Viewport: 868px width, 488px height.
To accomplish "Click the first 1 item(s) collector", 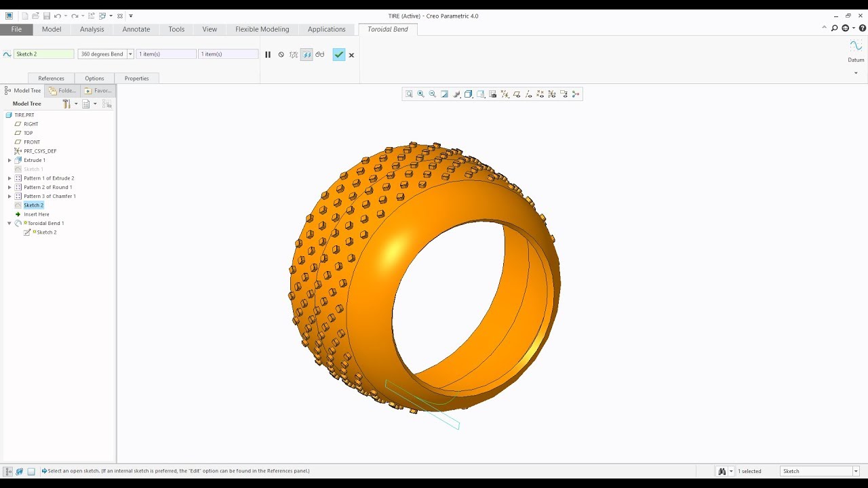I will pos(166,54).
